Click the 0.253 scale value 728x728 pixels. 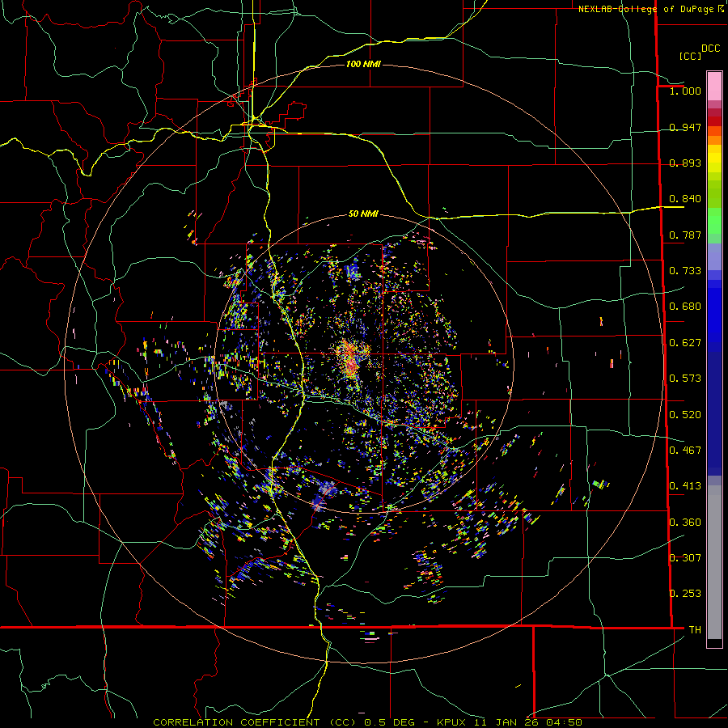tap(685, 594)
